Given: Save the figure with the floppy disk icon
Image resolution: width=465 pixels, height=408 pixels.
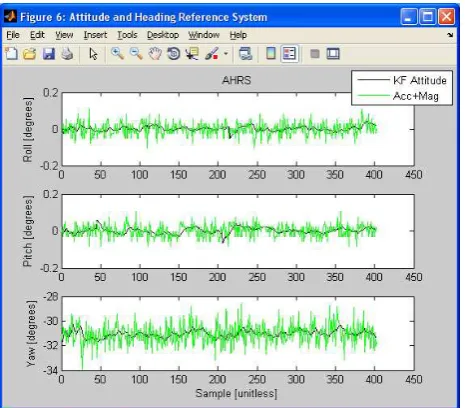Looking at the screenshot, I should point(49,53).
